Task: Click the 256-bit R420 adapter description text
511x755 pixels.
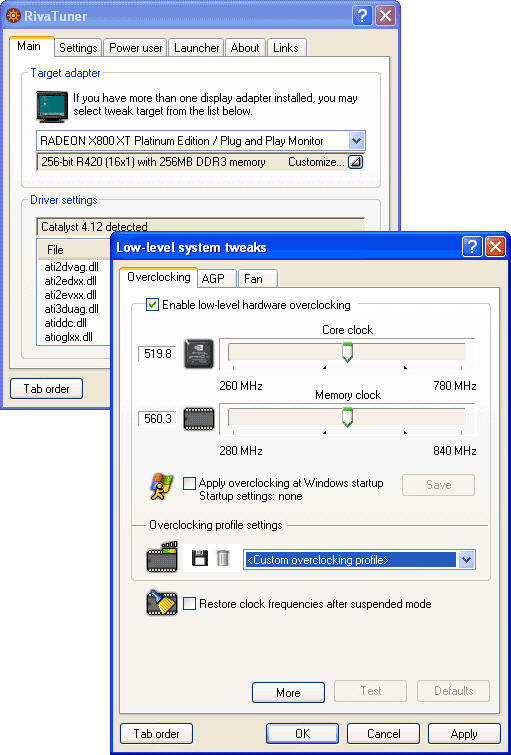Action: (x=153, y=162)
